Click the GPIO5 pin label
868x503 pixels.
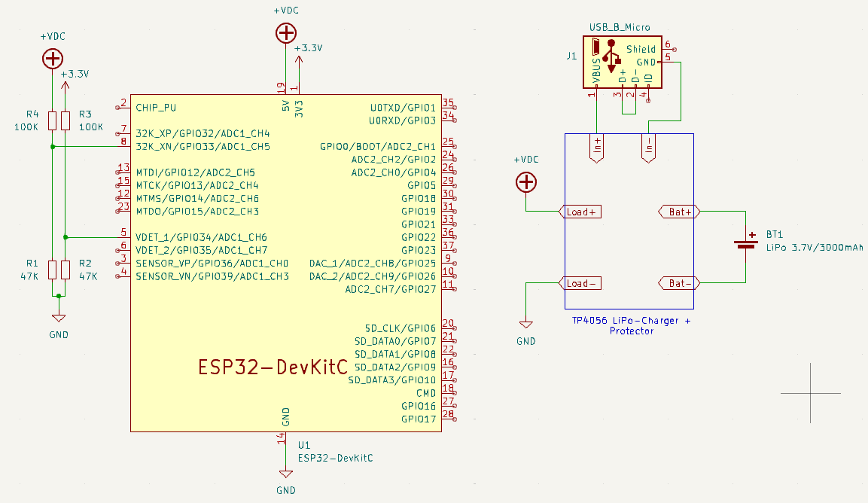click(x=422, y=185)
